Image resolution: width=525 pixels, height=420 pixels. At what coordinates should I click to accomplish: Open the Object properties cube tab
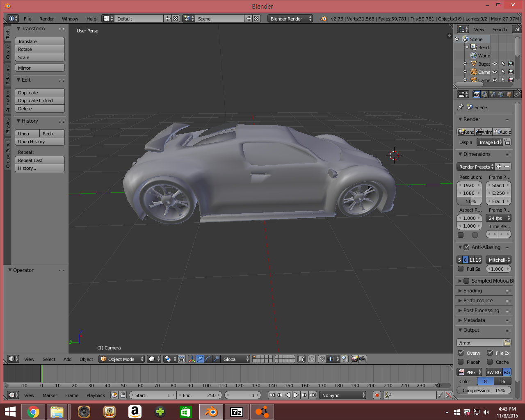pyautogui.click(x=509, y=94)
